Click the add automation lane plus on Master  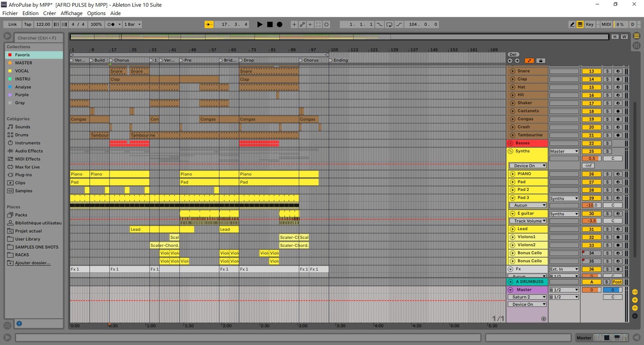point(544,319)
